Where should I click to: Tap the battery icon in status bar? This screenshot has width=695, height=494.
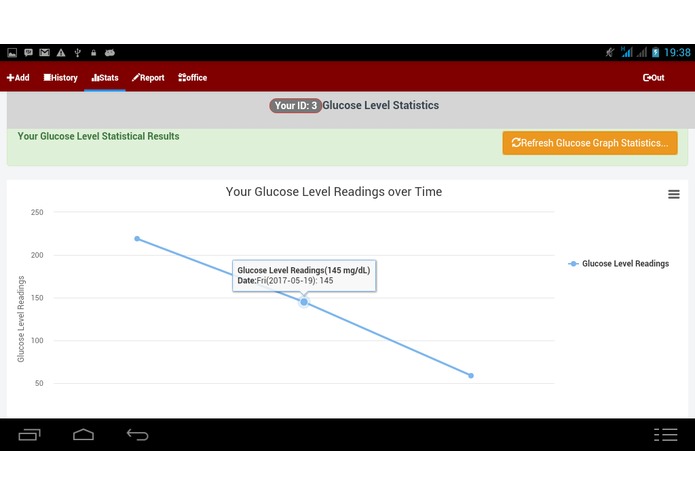pyautogui.click(x=656, y=53)
